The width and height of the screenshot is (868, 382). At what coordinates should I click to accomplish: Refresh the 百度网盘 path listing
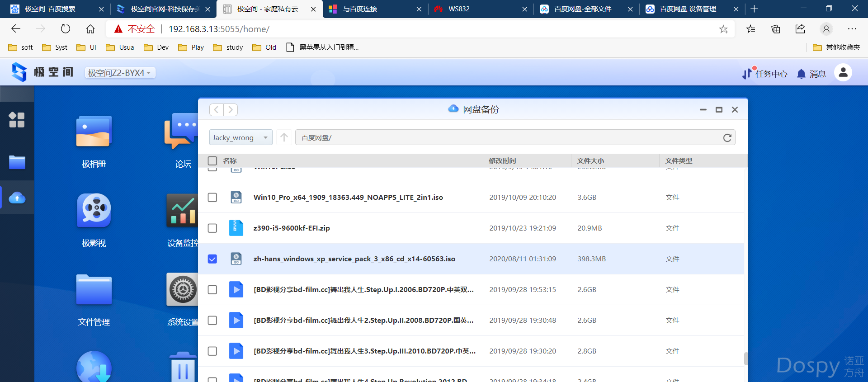click(x=727, y=137)
